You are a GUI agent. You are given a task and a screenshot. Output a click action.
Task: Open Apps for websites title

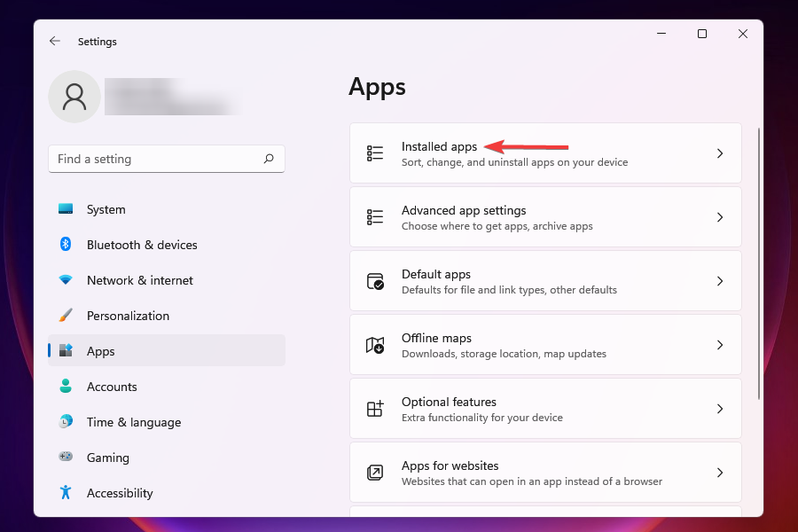450,465
